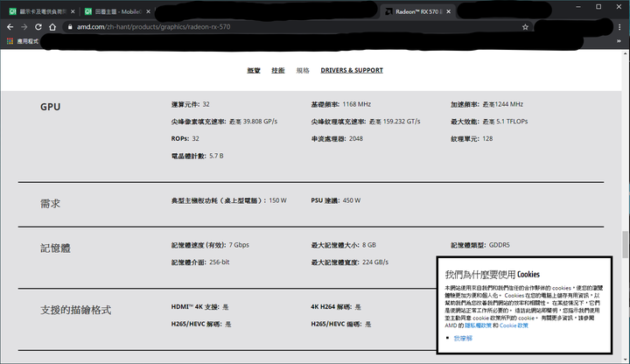
Task: Click the 7 Gbps memory speed value
Action: 239,245
